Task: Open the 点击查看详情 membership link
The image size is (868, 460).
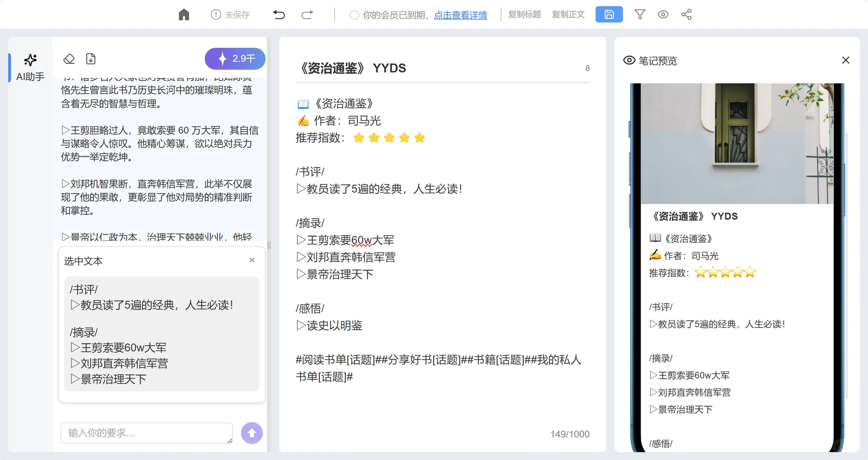Action: (460, 15)
